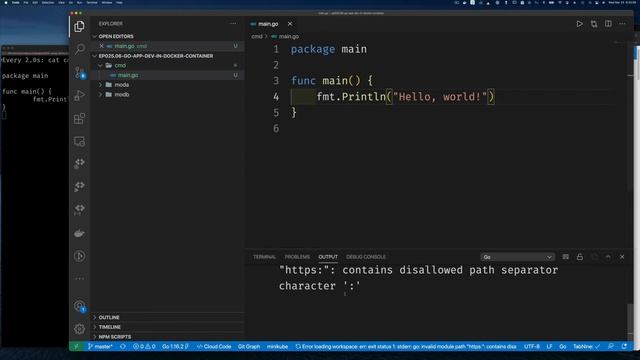Viewport: 640px width, 360px height.
Task: Click the "Hello, world!" string in editor
Action: 440,97
